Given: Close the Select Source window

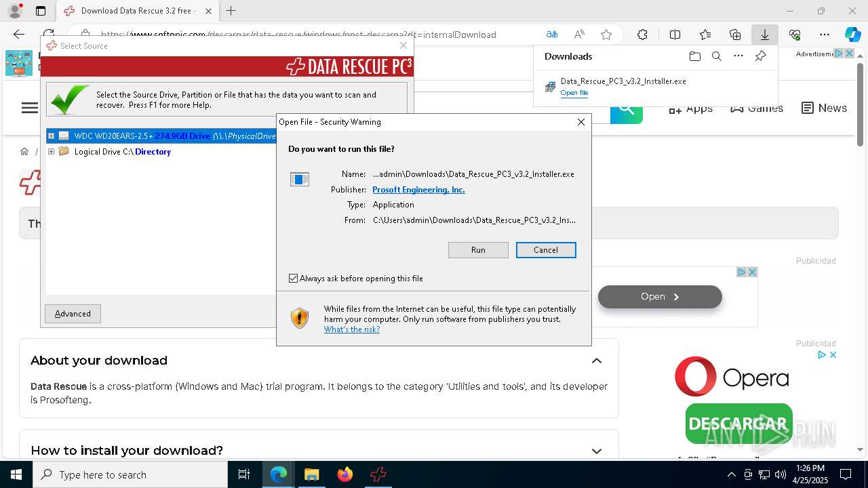Looking at the screenshot, I should [x=403, y=45].
